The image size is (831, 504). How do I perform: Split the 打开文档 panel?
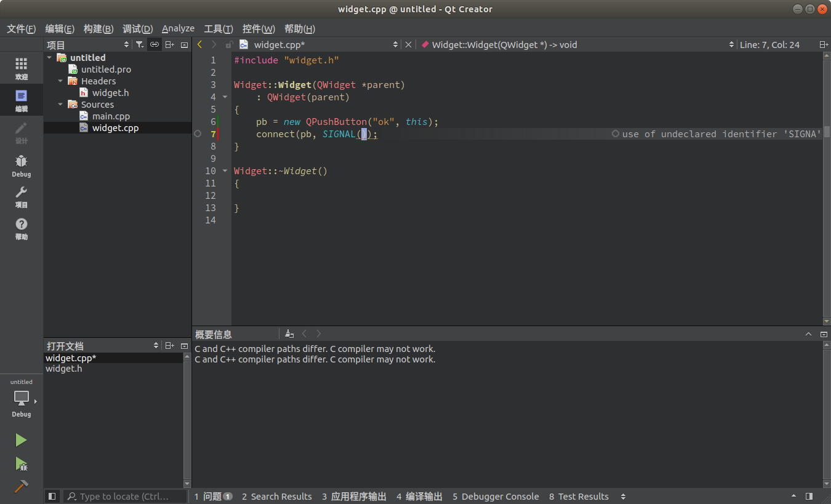[x=169, y=345]
